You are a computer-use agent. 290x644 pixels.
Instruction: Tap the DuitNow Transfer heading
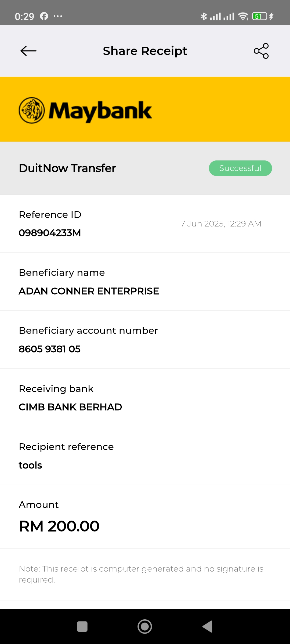pyautogui.click(x=67, y=168)
